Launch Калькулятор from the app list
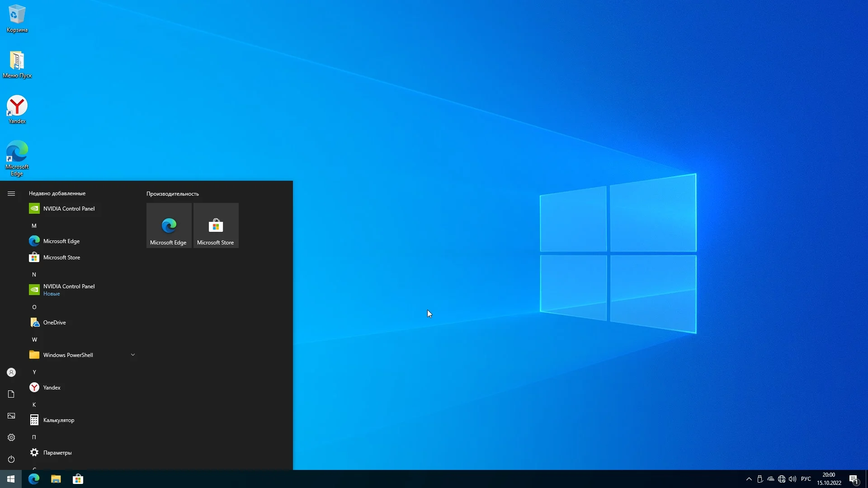The height and width of the screenshot is (488, 868). (59, 420)
